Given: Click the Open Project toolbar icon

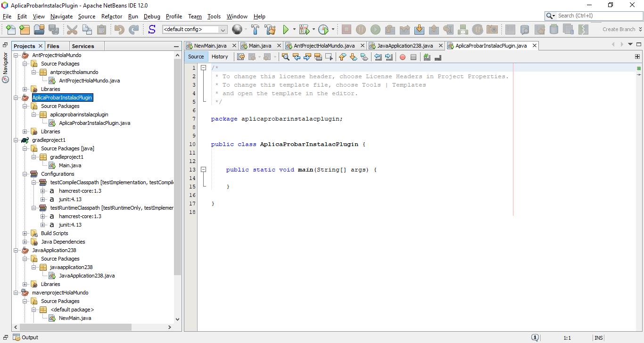Looking at the screenshot, I should (39, 29).
